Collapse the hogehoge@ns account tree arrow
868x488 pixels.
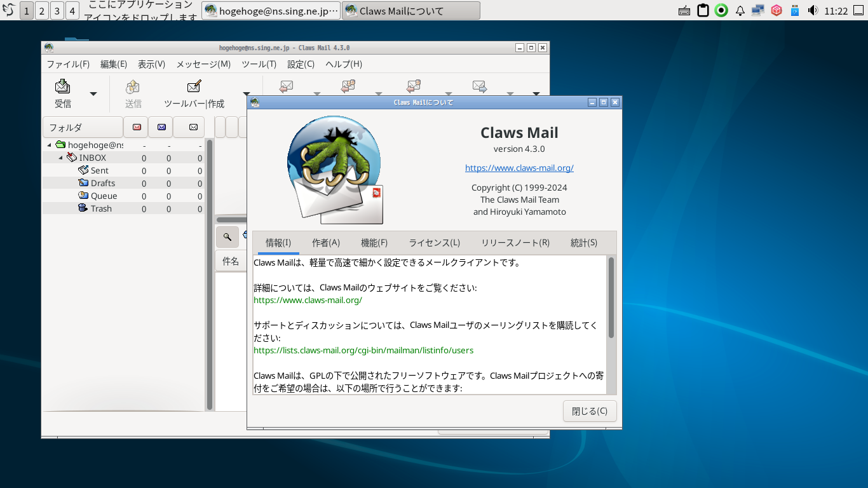coord(49,145)
